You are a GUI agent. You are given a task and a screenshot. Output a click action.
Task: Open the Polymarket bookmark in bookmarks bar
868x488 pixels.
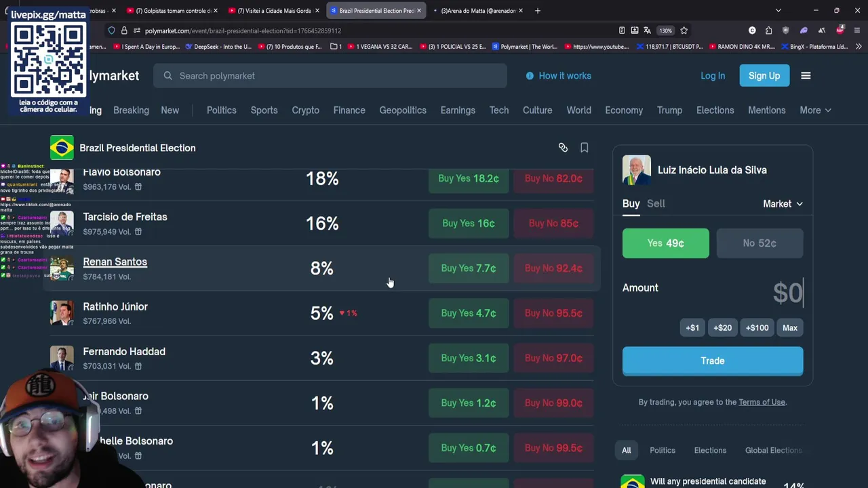pyautogui.click(x=524, y=47)
